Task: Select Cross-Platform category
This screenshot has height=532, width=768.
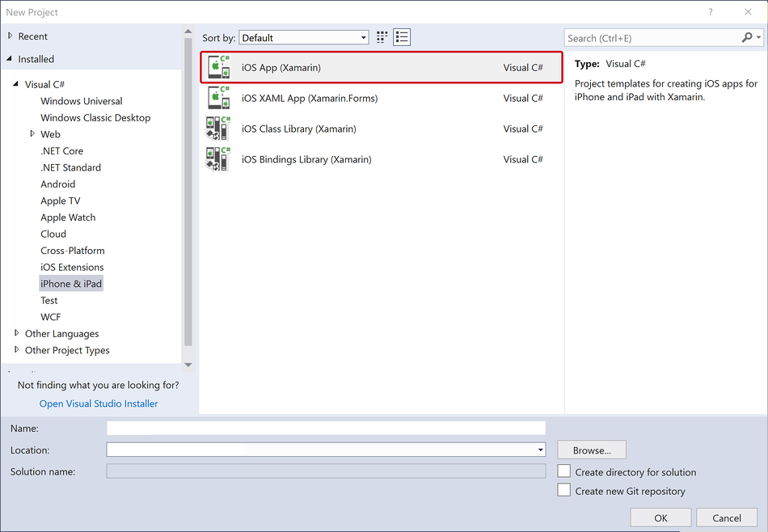Action: [x=73, y=251]
